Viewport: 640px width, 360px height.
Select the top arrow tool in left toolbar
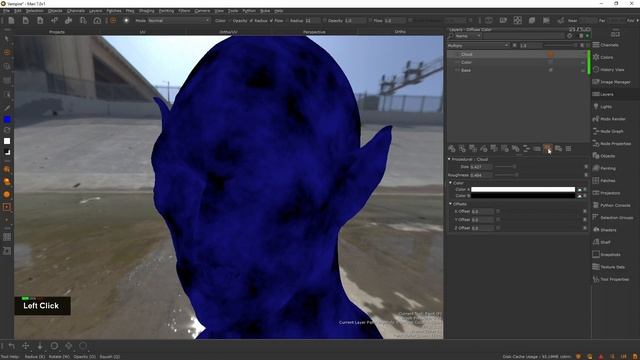(7, 39)
